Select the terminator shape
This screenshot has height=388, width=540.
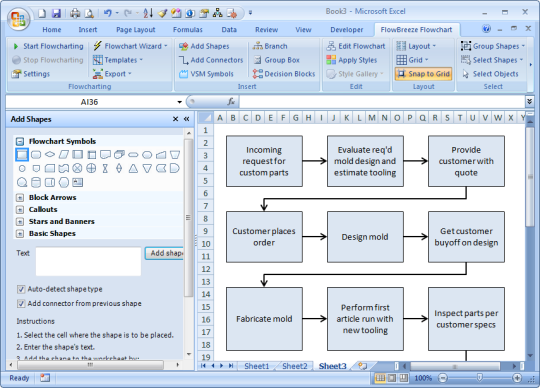133,155
